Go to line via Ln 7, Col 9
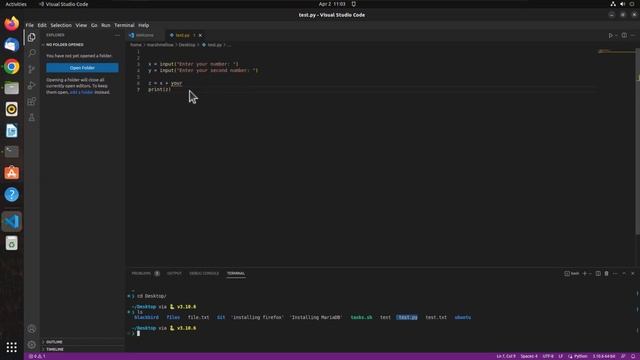 coord(506,356)
